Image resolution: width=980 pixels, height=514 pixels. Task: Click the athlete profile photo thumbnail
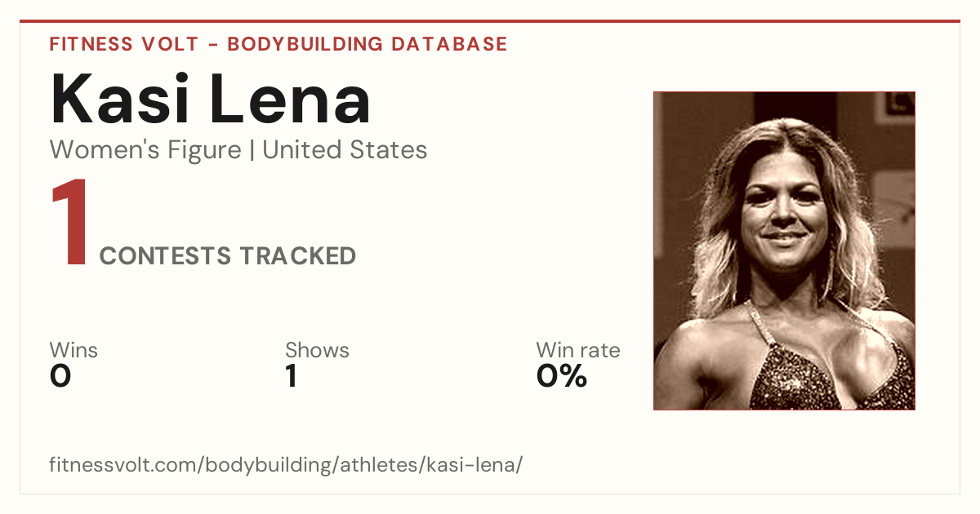[784, 250]
